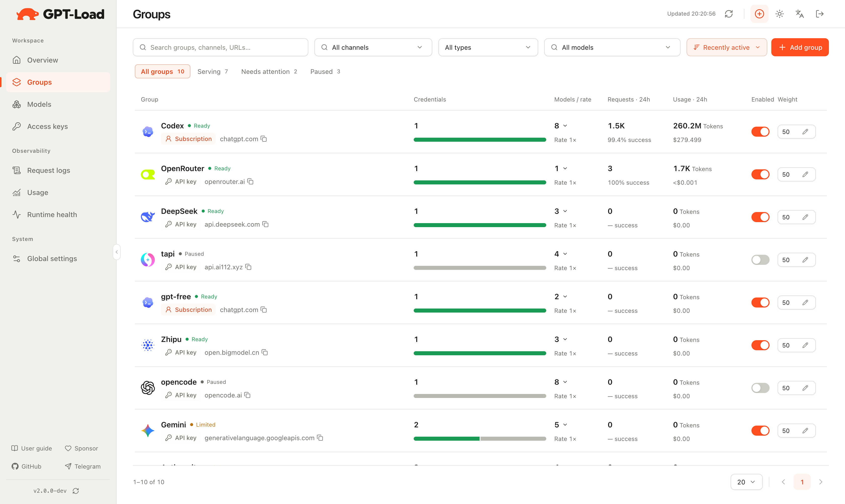Image resolution: width=845 pixels, height=504 pixels.
Task: Collapse the sidebar with the arrow handle
Action: click(117, 252)
